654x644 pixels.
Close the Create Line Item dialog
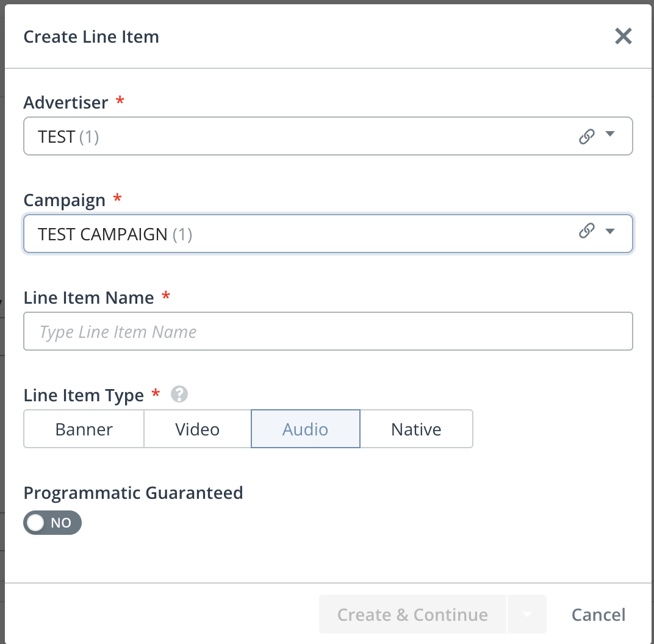[623, 37]
